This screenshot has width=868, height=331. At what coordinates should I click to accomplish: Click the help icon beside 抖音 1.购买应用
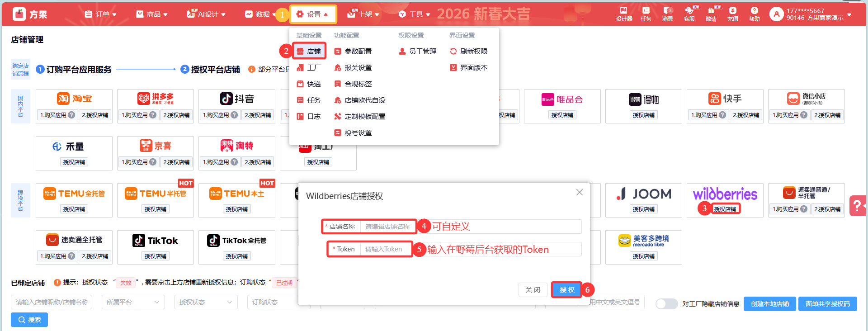tap(234, 115)
